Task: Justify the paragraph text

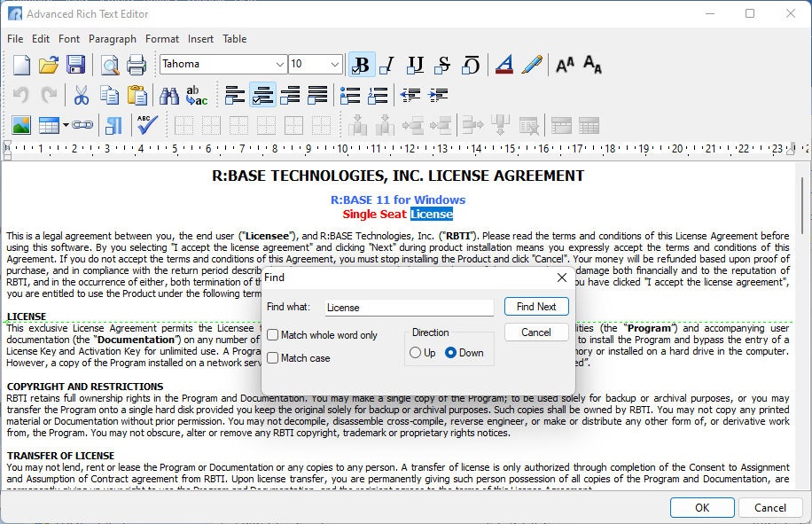Action: (x=317, y=95)
